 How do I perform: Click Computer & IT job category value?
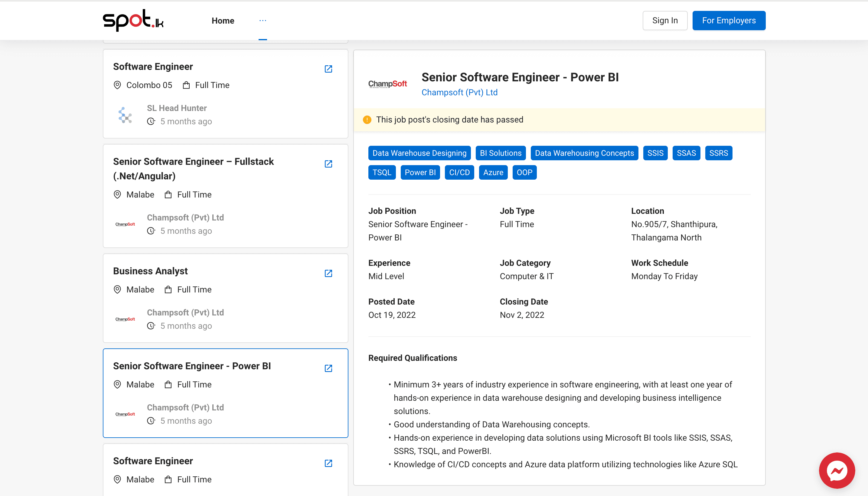(x=526, y=277)
